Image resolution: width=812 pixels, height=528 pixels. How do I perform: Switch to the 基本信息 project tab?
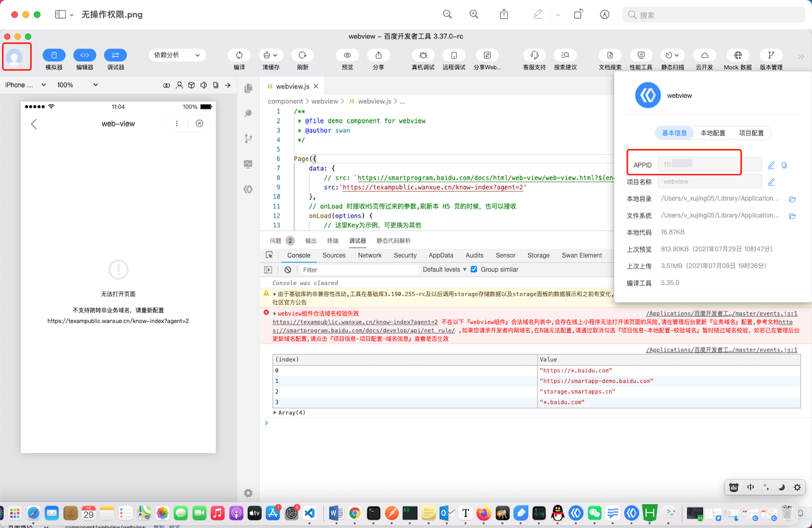click(x=674, y=133)
